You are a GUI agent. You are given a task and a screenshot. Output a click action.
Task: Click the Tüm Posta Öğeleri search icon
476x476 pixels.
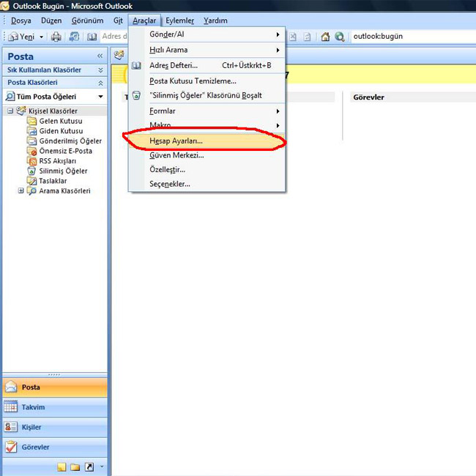coord(10,97)
